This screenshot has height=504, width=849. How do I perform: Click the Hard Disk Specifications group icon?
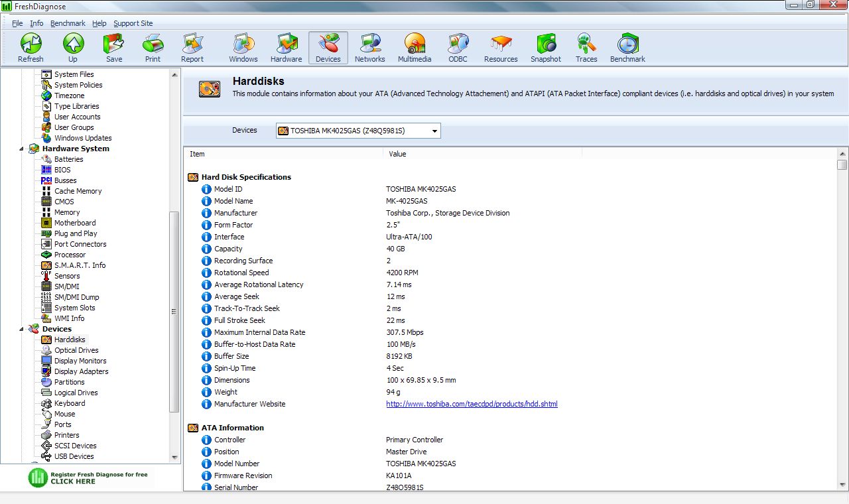[x=193, y=177]
